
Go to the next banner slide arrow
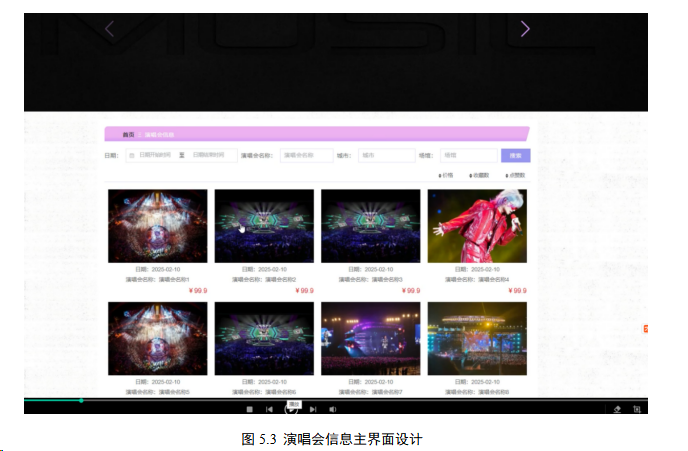tap(525, 29)
